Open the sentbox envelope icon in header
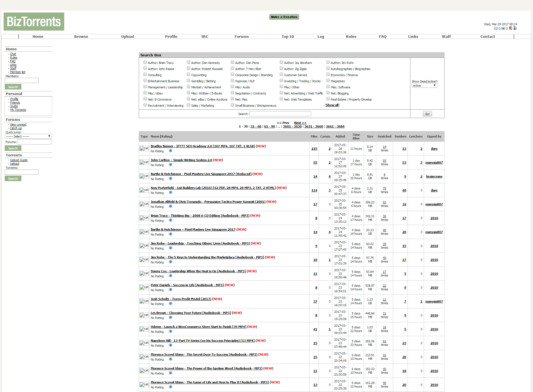Screen dimensions: 533x392 click(503, 28)
